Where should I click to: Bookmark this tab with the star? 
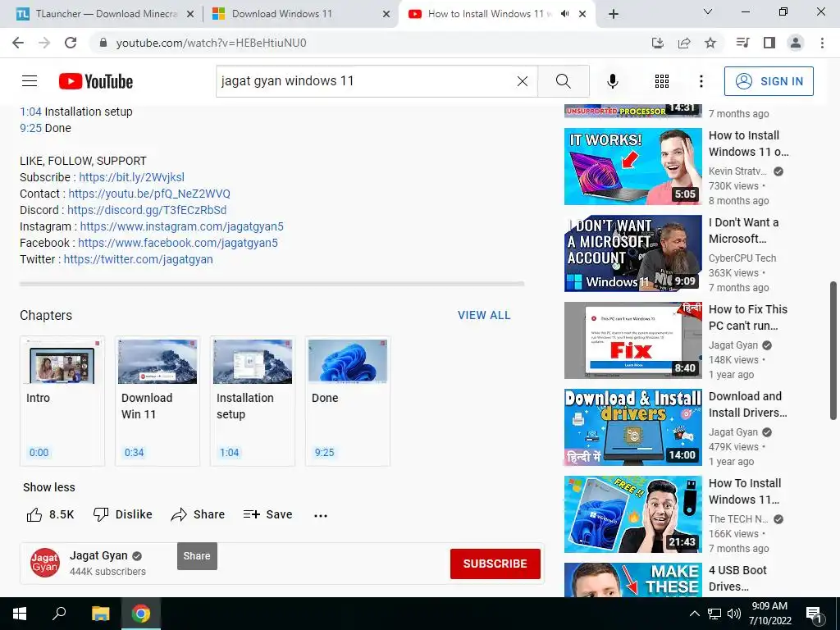click(x=710, y=43)
